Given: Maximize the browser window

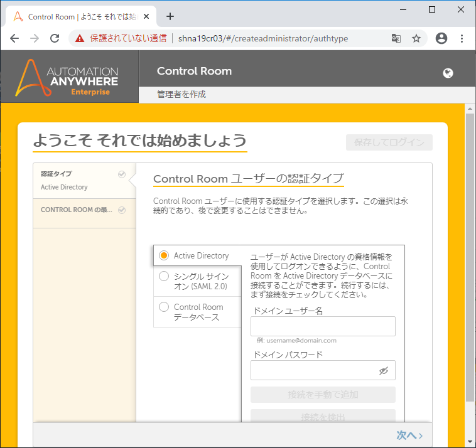Looking at the screenshot, I should click(x=431, y=9).
